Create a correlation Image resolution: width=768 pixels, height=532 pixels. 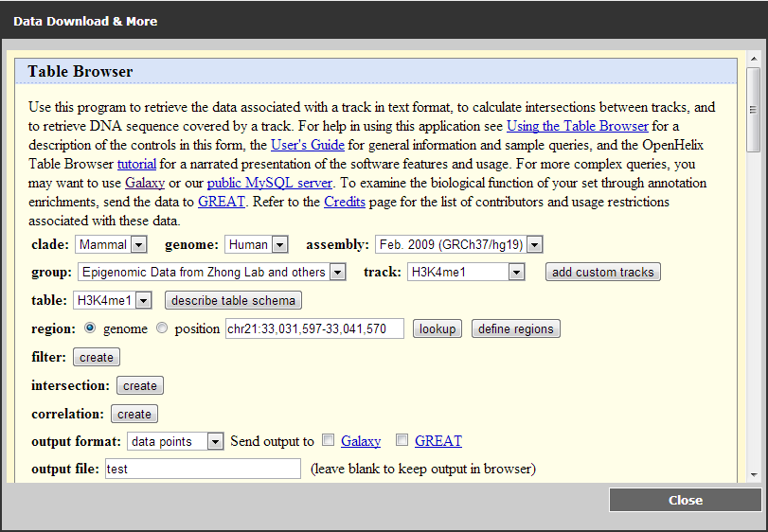(134, 414)
